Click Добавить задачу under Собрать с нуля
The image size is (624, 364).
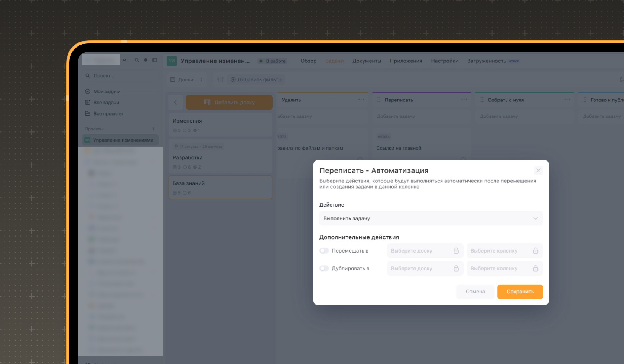pyautogui.click(x=499, y=116)
